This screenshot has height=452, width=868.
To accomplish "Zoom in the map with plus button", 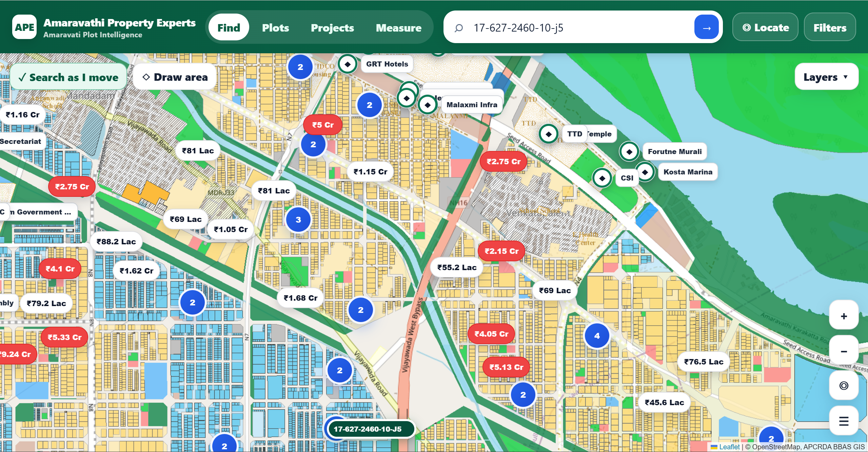I will (x=844, y=316).
